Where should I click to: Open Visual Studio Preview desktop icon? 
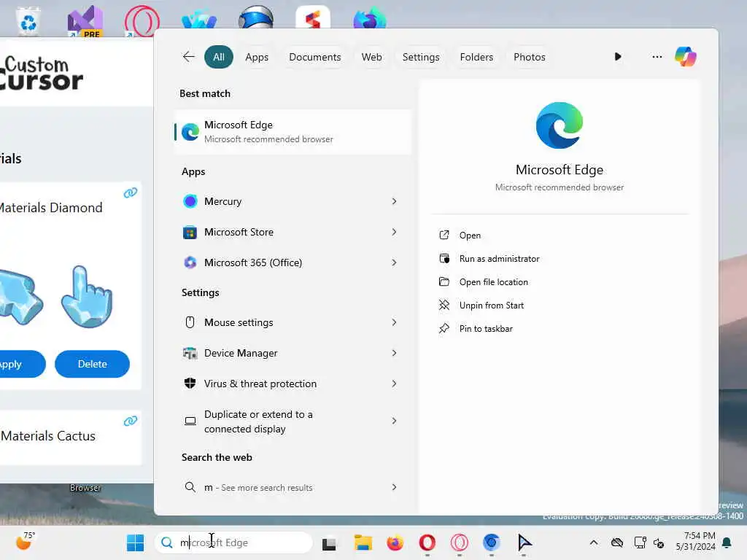[85, 21]
